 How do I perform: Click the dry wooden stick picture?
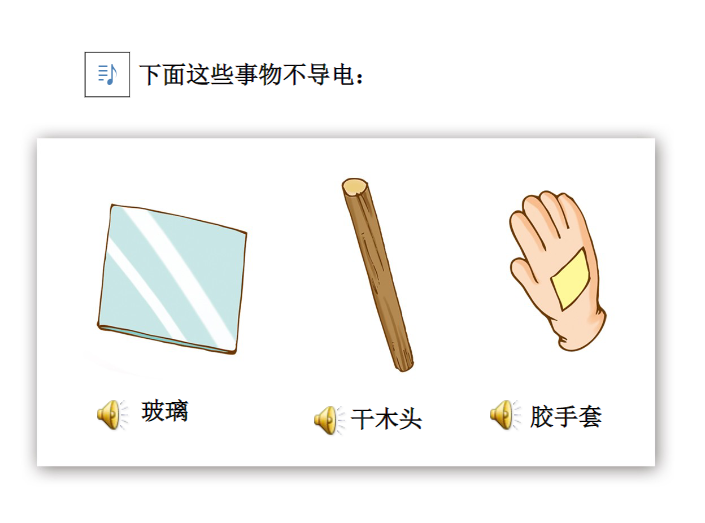tap(378, 274)
